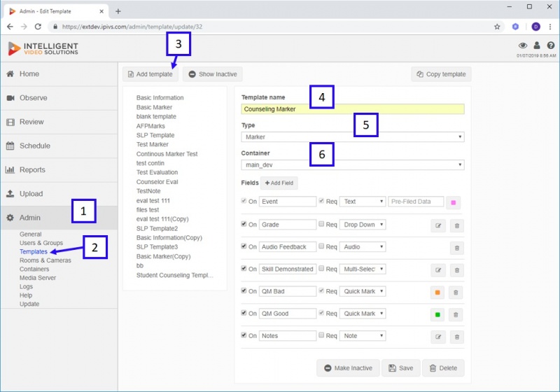Pick the pink color swatch for Event

453,202
